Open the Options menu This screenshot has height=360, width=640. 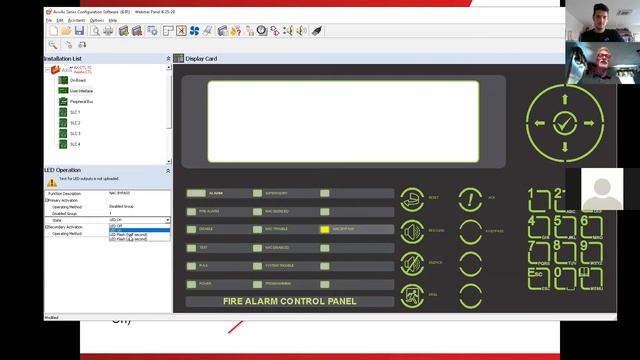(97, 20)
